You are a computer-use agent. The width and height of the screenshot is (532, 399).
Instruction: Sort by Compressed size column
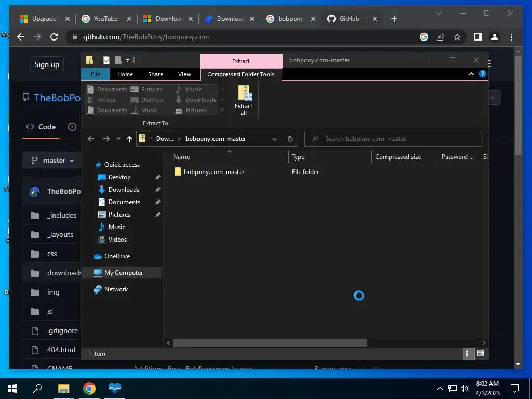point(397,157)
